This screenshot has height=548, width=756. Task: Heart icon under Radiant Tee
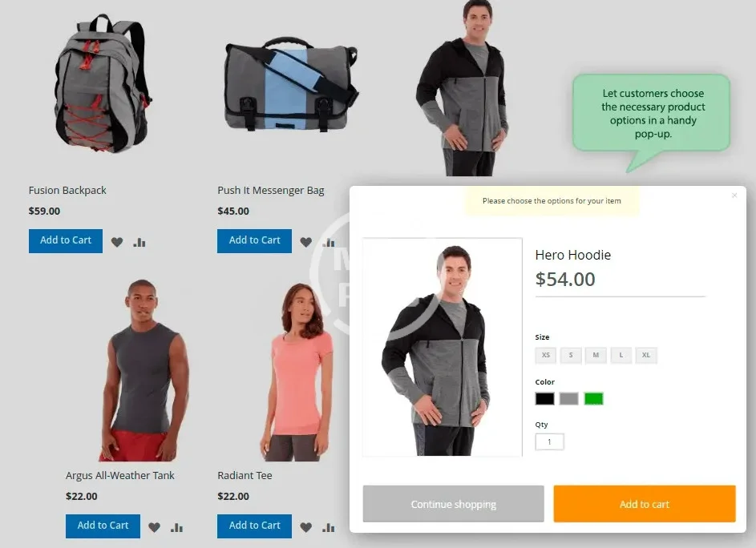305,527
